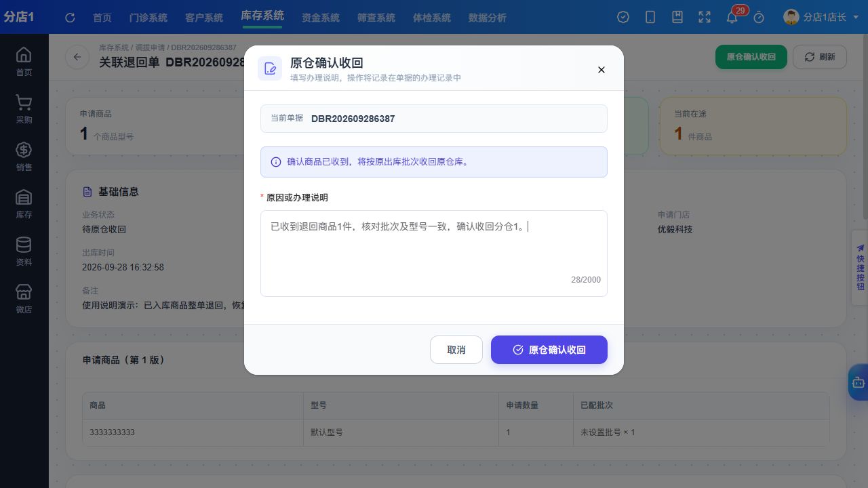Screen dimensions: 868x488
Task: Click the header 原仓确认收回 green button
Action: (751, 57)
